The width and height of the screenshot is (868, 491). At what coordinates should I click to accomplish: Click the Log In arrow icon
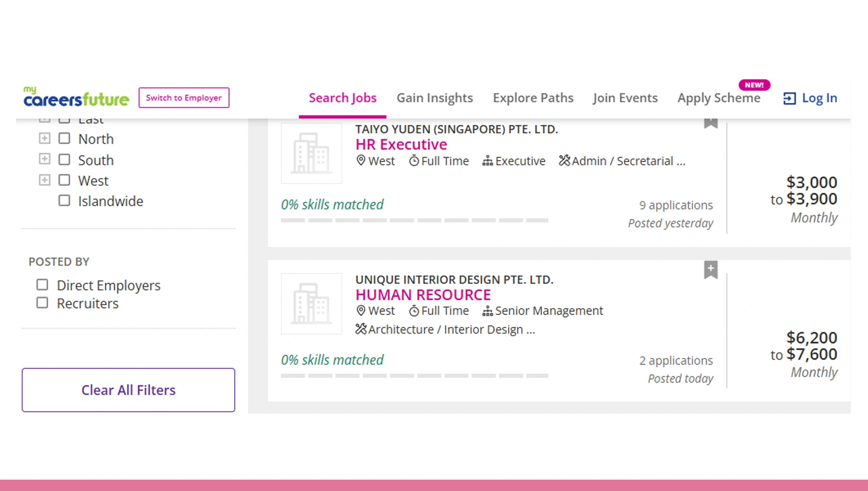pos(789,98)
